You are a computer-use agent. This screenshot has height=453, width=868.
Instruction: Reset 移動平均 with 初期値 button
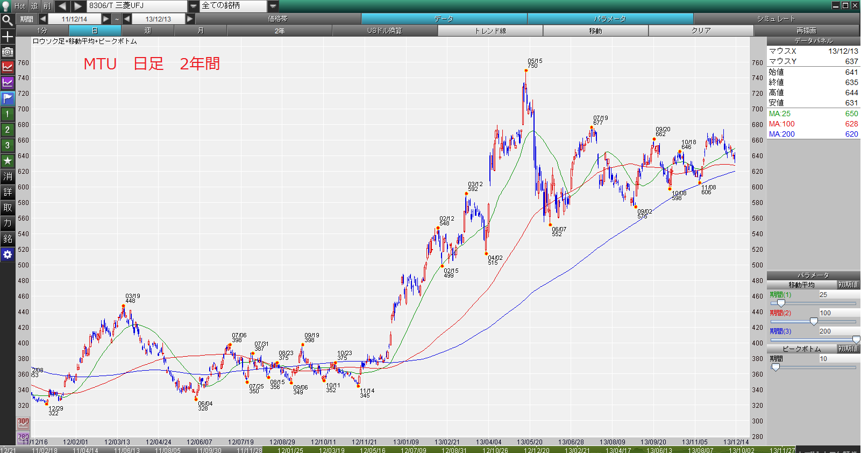(849, 285)
